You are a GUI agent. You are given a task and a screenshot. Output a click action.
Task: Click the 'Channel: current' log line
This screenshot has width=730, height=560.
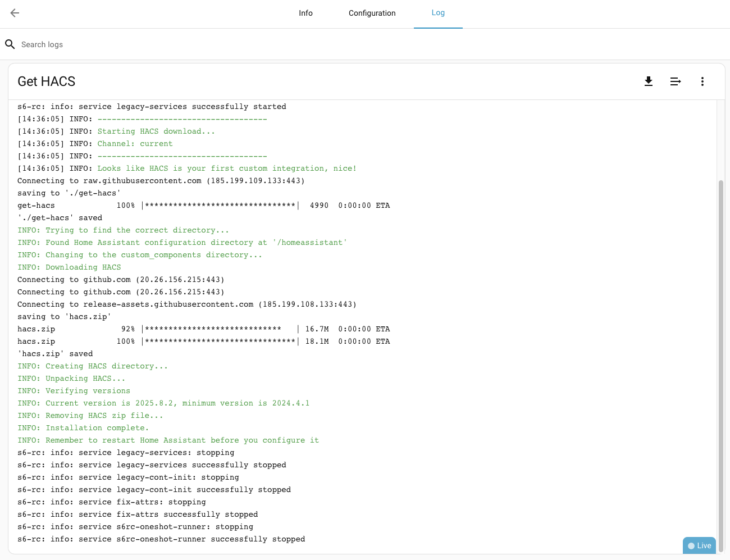click(95, 144)
